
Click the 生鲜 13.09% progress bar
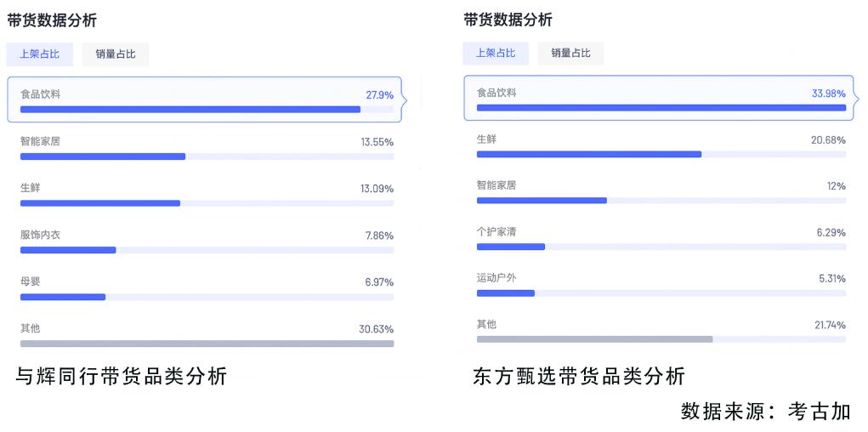click(100, 203)
